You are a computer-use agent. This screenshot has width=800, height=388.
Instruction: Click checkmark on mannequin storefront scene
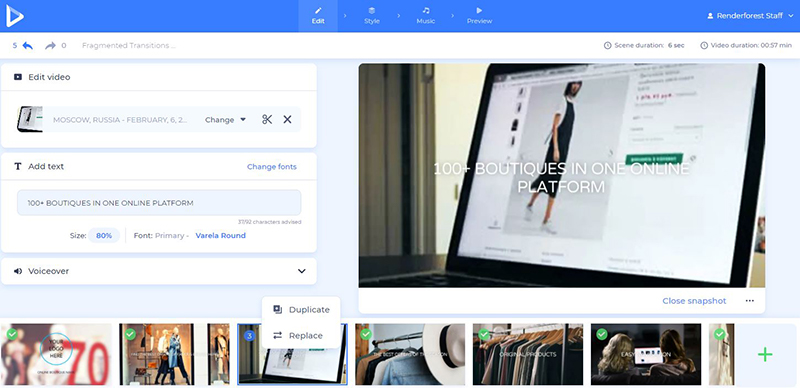point(130,334)
